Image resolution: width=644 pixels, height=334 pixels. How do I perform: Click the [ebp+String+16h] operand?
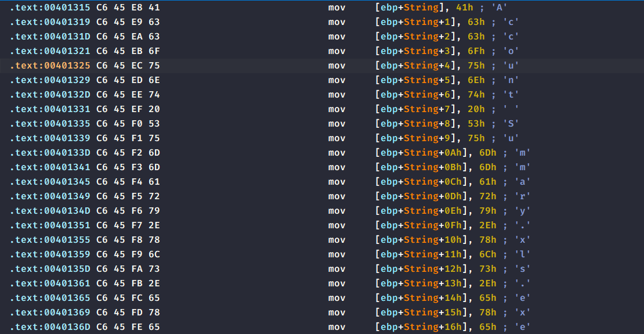click(424, 327)
